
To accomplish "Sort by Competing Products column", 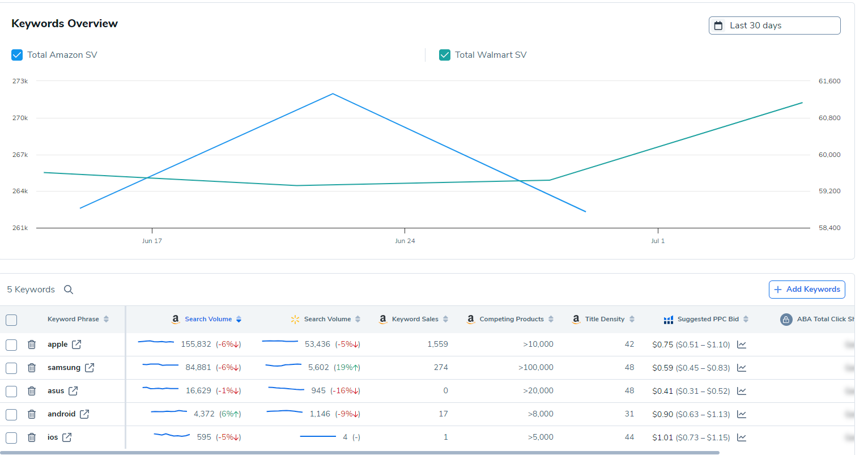I will (551, 320).
